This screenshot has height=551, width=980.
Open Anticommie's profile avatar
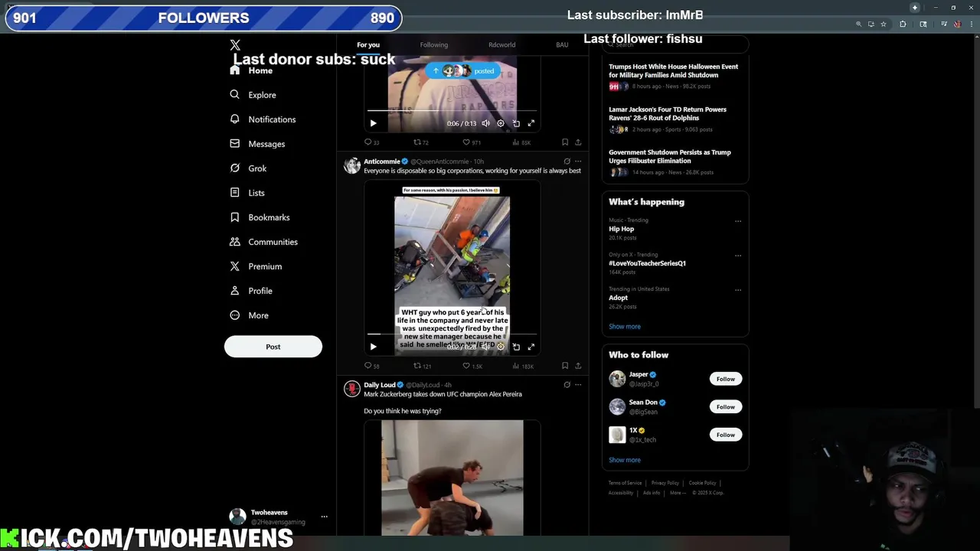[352, 166]
